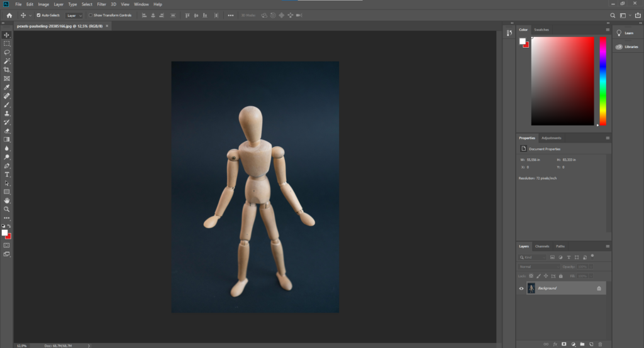This screenshot has width=644, height=348.
Task: Swap foreground and background colors arrow
Action: pos(9,226)
